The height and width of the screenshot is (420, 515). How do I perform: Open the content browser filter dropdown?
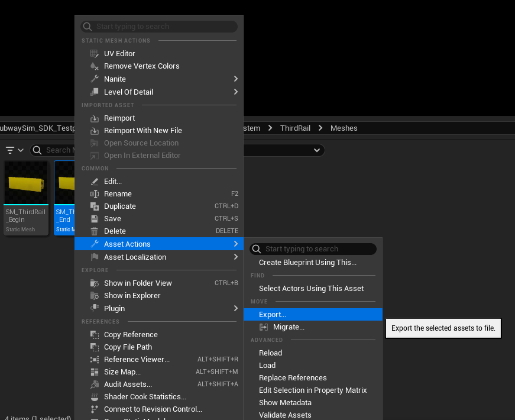(14, 150)
